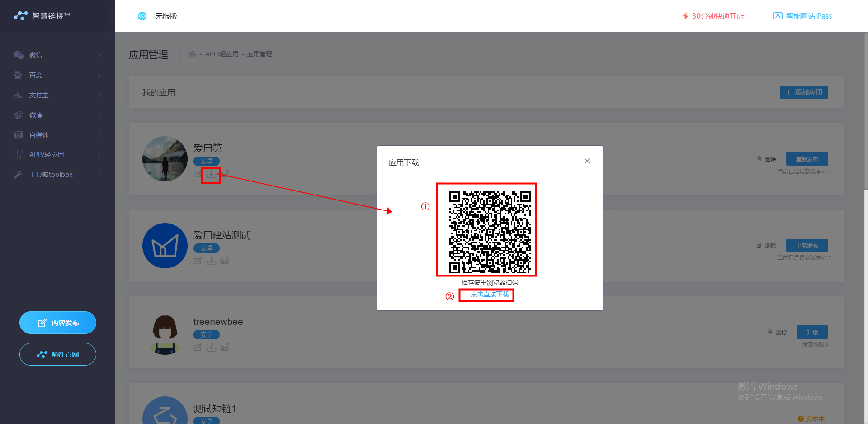This screenshot has width=868, height=424.
Task: Expand the 百度 menu chevron
Action: (x=99, y=75)
